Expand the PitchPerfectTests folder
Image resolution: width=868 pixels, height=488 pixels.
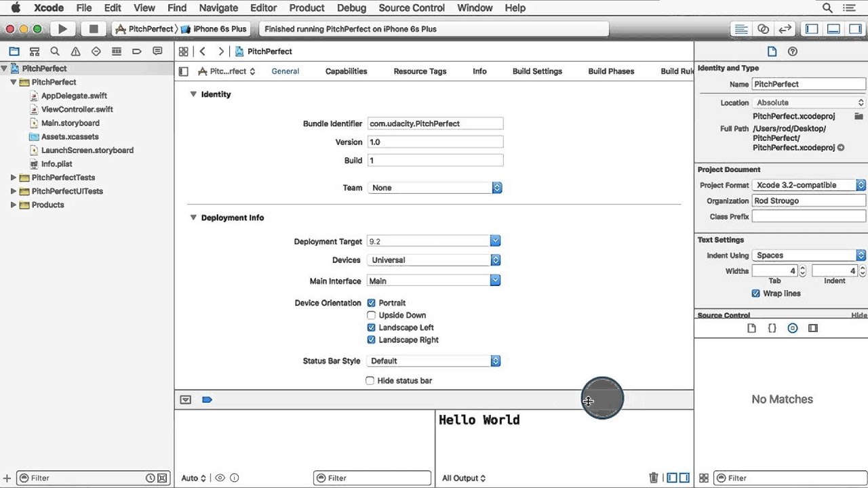[14, 178]
